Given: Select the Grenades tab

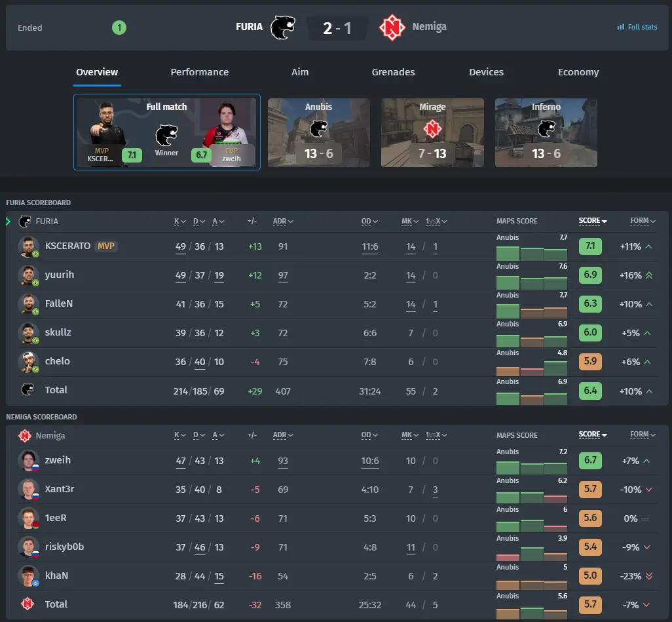Looking at the screenshot, I should [x=393, y=72].
